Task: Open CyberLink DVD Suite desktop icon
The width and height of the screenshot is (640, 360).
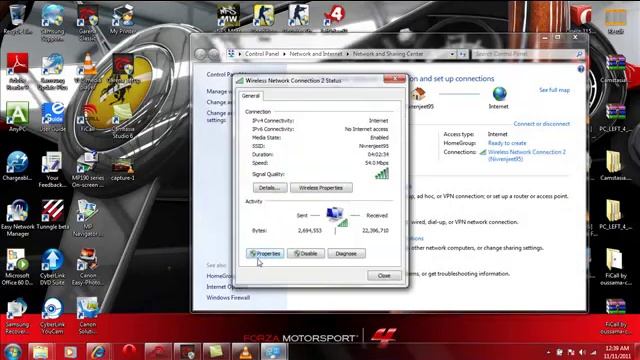Action: 52,267
